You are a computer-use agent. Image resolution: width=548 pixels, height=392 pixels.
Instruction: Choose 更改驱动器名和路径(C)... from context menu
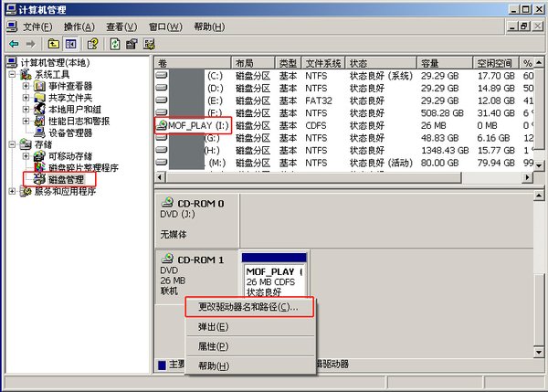tap(249, 307)
